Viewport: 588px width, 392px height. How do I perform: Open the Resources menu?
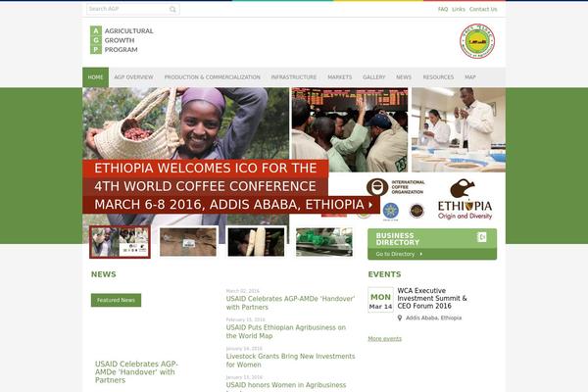coord(438,77)
